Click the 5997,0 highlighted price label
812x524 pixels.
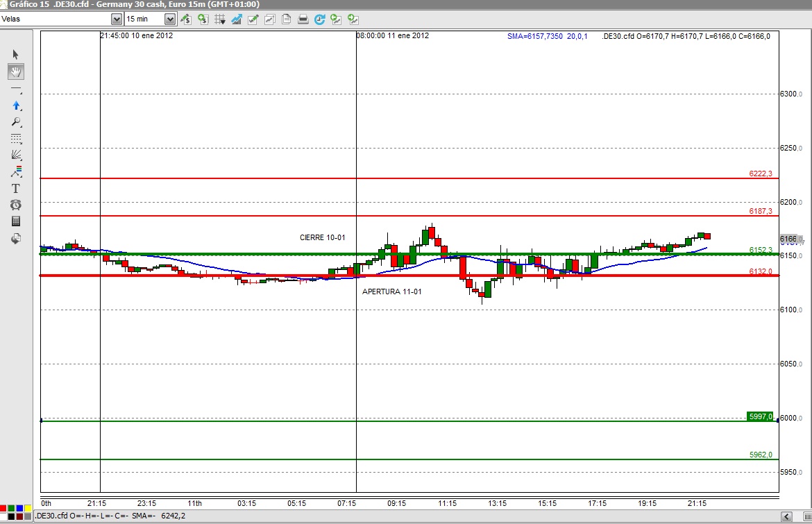(761, 416)
